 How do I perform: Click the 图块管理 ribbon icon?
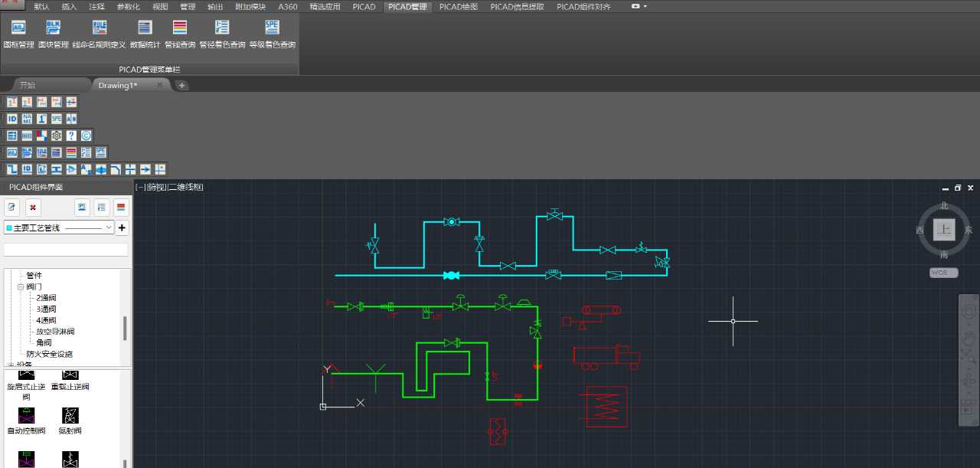[x=53, y=28]
